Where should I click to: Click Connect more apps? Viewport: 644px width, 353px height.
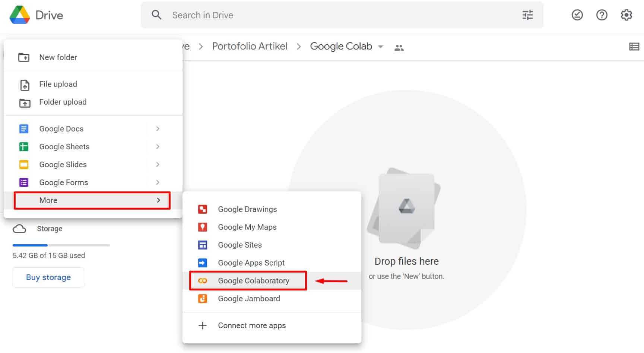click(252, 325)
